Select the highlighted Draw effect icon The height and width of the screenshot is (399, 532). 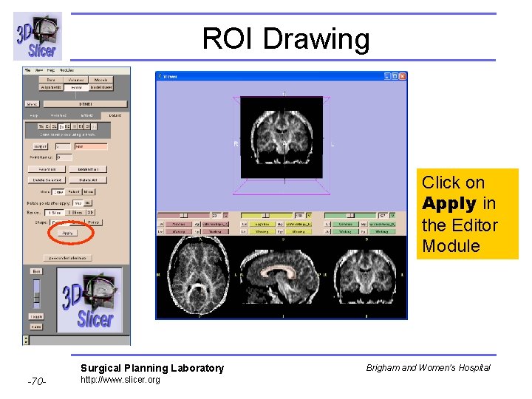[x=61, y=126]
